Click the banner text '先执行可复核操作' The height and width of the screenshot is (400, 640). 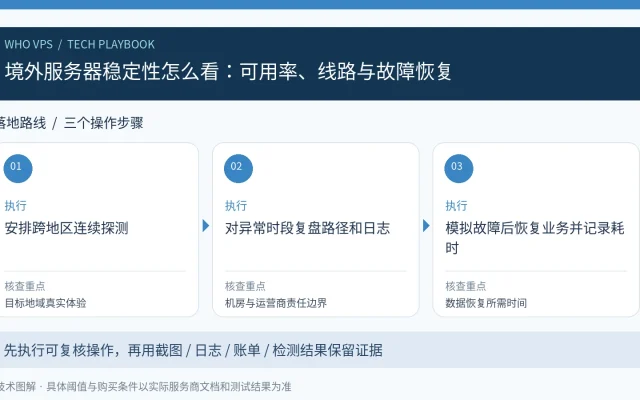click(x=59, y=350)
